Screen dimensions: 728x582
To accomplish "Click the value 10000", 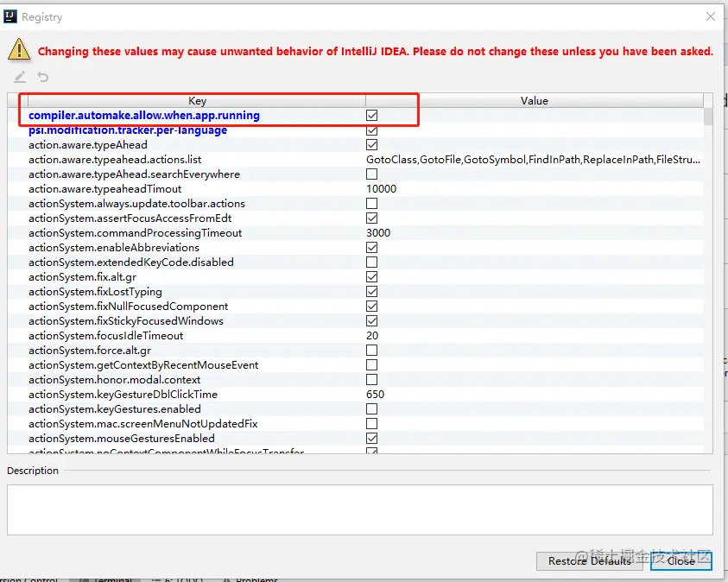I will [381, 189].
